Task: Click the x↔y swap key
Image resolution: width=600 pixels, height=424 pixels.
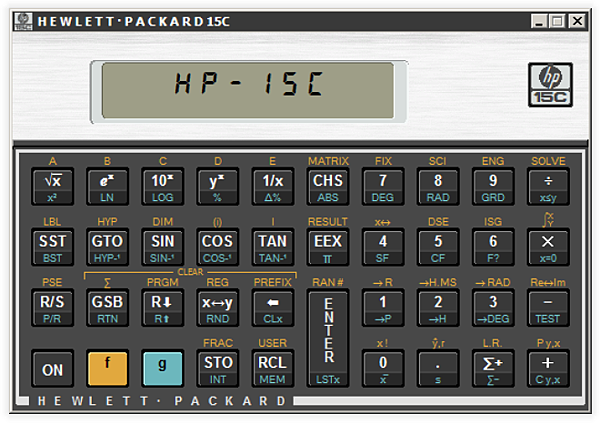Action: [217, 308]
